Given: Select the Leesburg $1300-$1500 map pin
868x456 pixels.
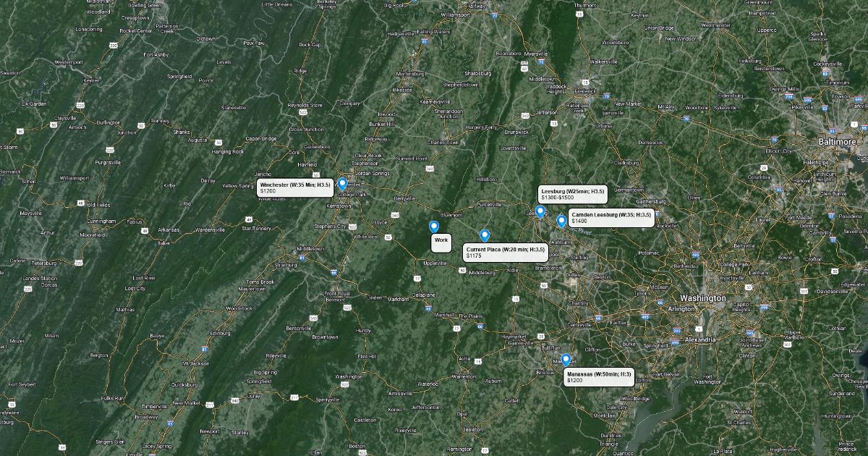Looking at the screenshot, I should (540, 211).
